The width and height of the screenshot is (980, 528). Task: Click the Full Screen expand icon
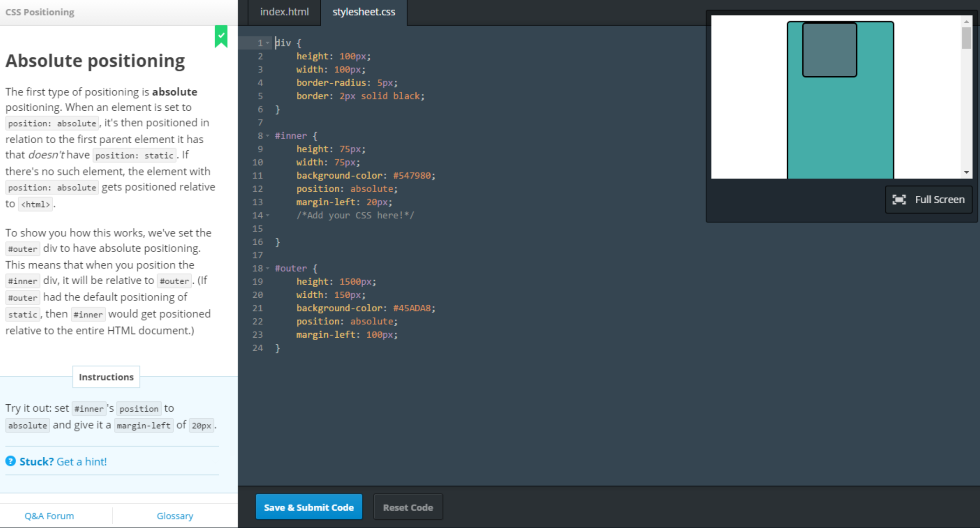coord(899,200)
